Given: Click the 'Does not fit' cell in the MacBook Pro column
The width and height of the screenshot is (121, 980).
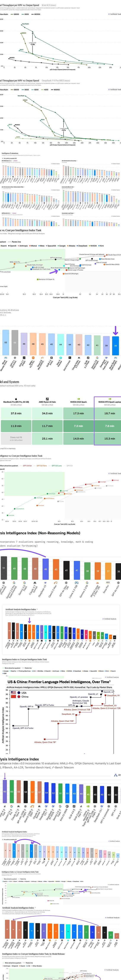Looking at the screenshot, I should pos(16,438).
